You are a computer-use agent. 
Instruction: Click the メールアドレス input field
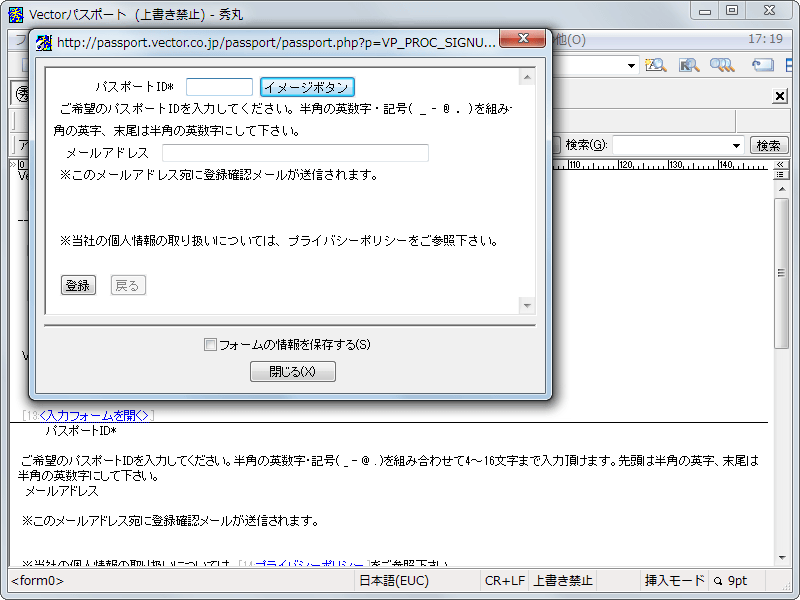click(295, 153)
